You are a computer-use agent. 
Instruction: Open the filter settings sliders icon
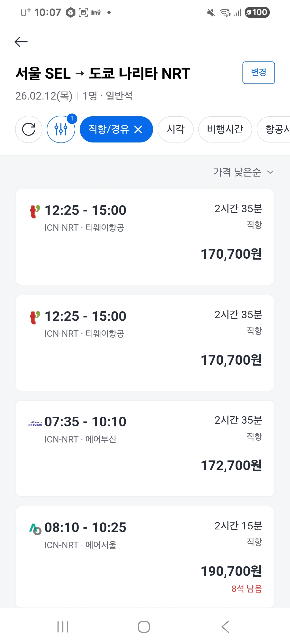tap(61, 129)
